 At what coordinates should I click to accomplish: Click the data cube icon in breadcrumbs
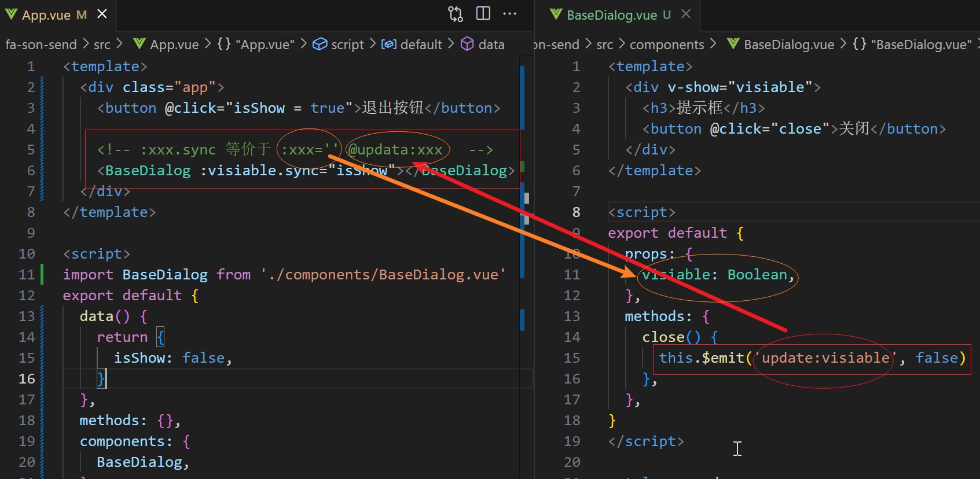(467, 45)
